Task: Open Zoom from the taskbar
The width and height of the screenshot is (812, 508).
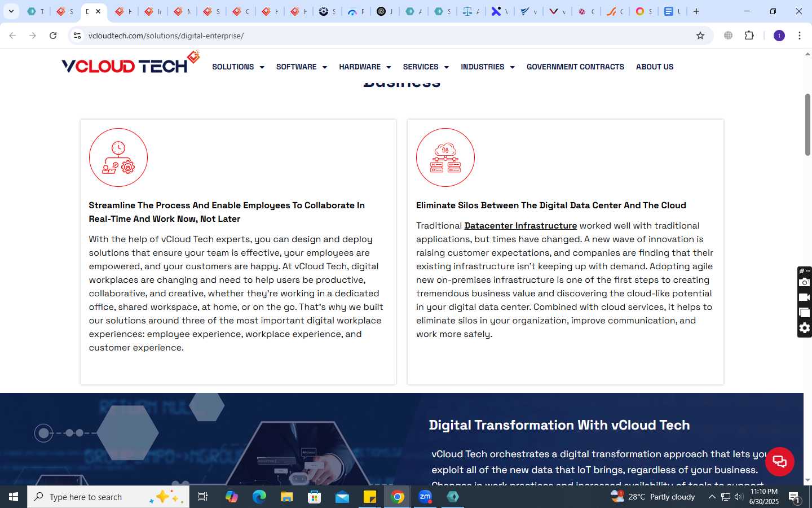Action: tap(425, 497)
